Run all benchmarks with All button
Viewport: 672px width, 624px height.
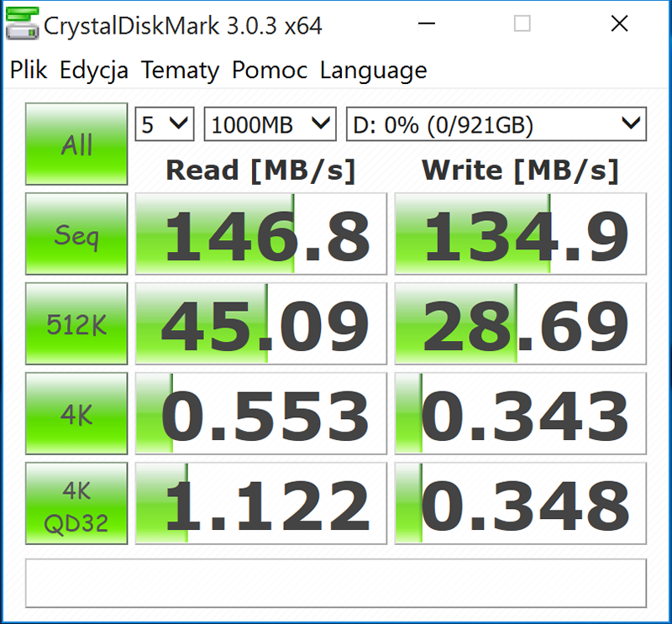(76, 144)
